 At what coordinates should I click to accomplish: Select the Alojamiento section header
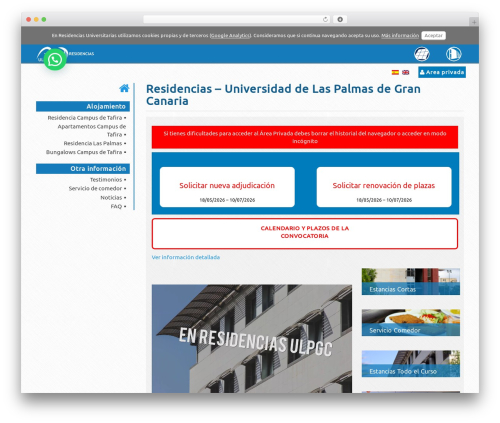coord(83,106)
